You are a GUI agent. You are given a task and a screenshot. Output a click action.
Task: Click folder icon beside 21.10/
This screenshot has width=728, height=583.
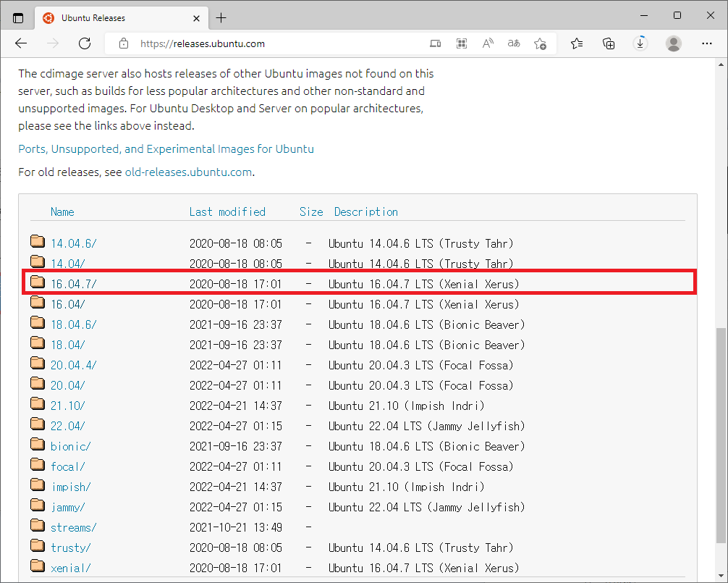point(38,403)
